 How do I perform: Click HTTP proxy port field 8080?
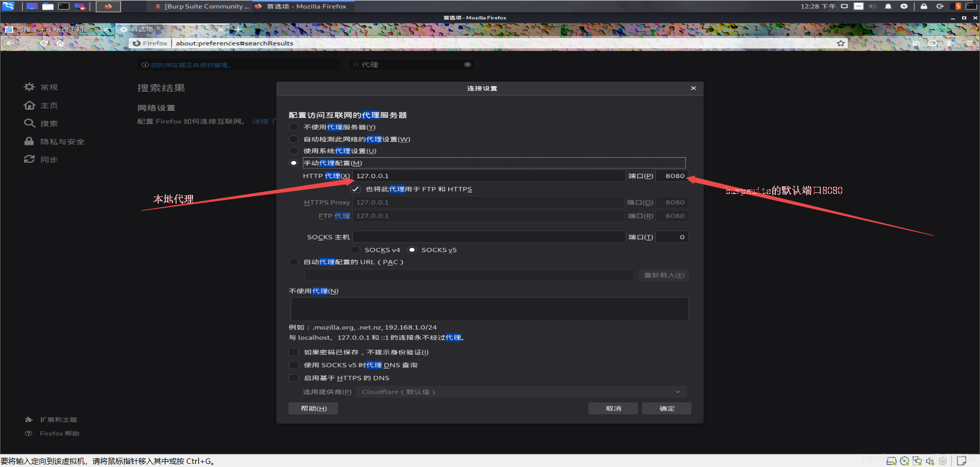(672, 176)
